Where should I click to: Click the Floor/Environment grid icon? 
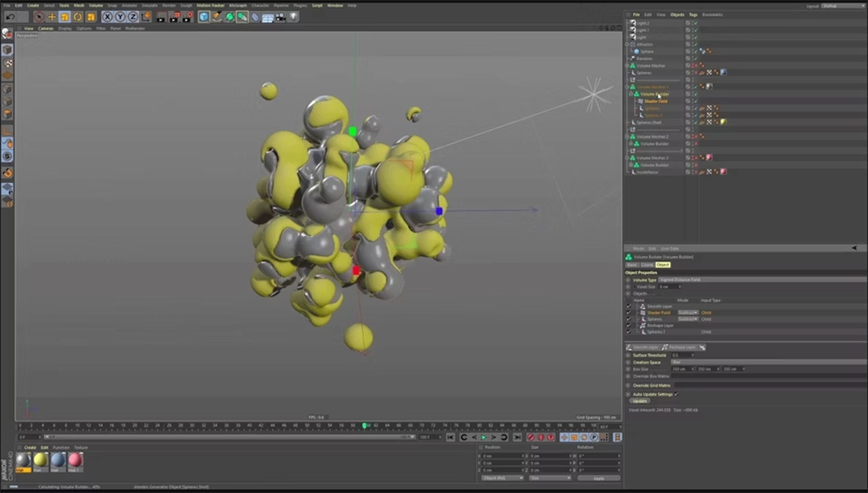click(x=268, y=17)
